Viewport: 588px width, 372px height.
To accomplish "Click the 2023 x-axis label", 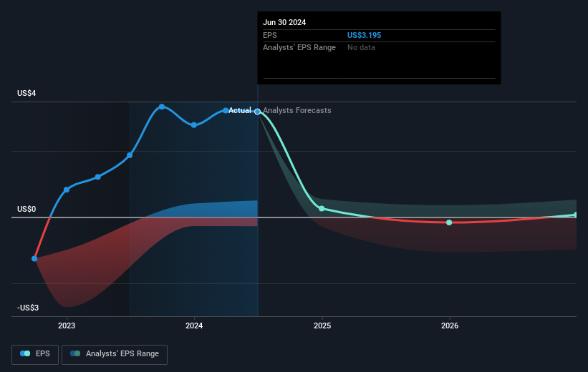I will [x=67, y=326].
